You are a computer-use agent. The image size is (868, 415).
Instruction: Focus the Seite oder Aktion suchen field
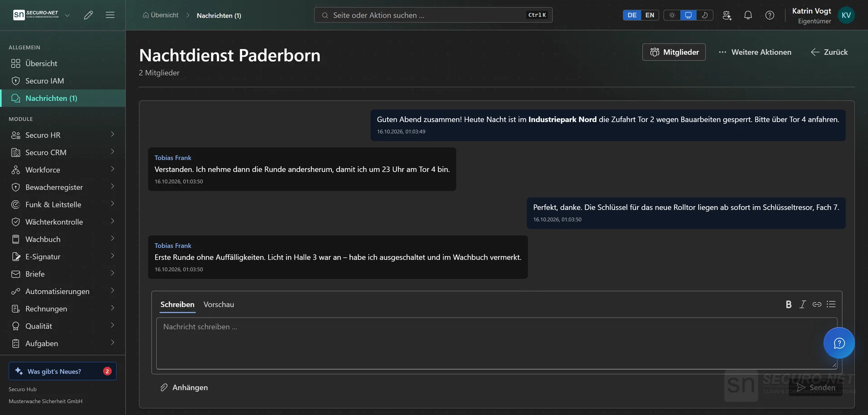click(x=433, y=15)
